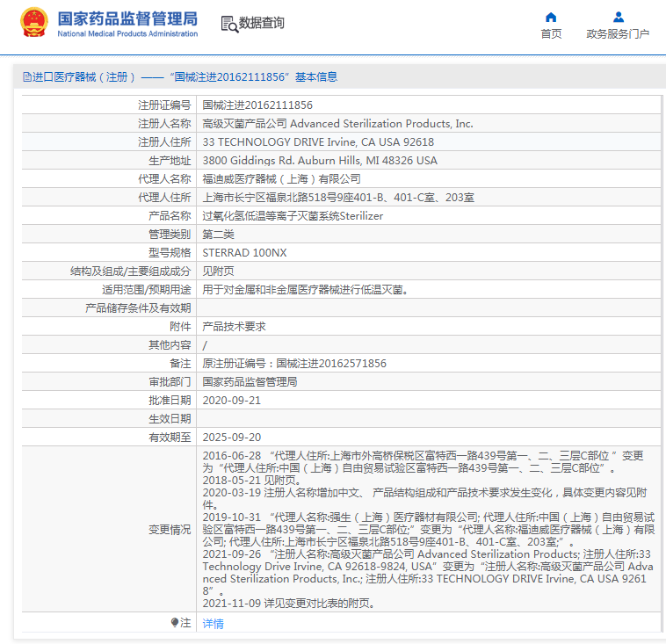
Task: Select the remark 原注册证编号：国械注进20162571856
Action: [294, 364]
